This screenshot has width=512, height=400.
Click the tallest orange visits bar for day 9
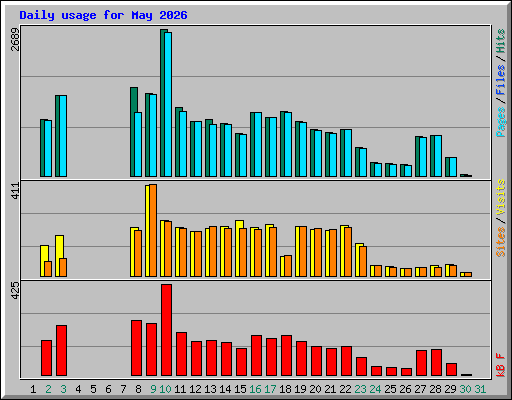tap(153, 230)
